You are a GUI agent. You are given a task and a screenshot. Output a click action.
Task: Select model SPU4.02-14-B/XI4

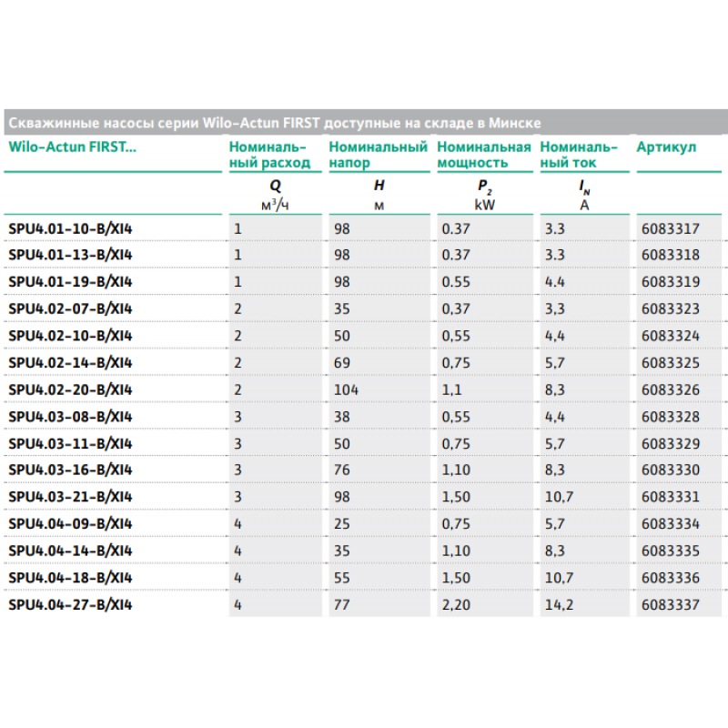70,362
